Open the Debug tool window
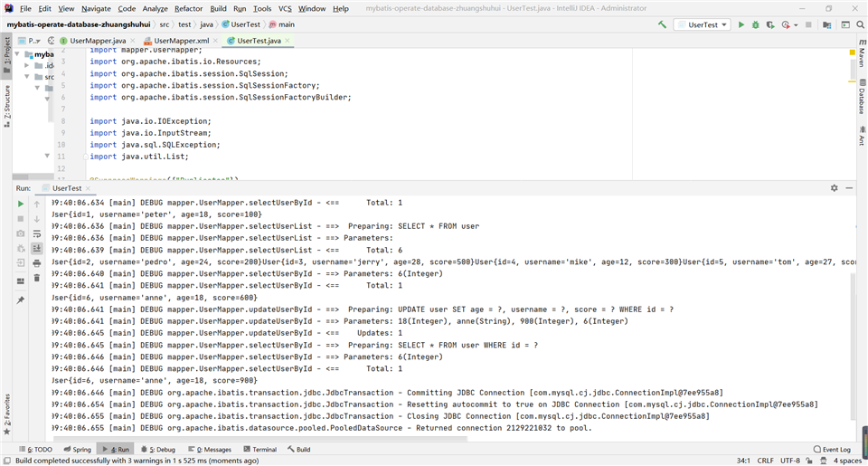 pos(157,450)
